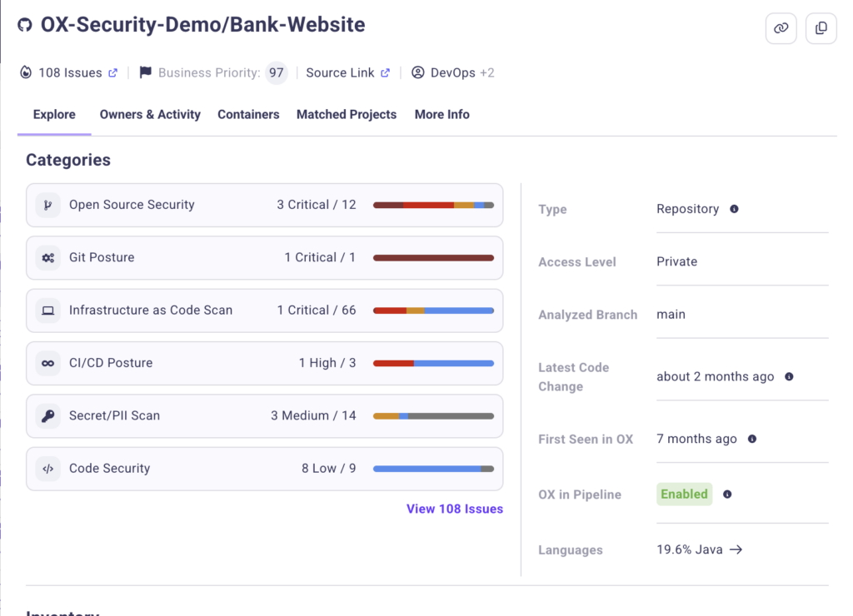Copy link using the chain icon button
The image size is (853, 616).
(x=781, y=27)
